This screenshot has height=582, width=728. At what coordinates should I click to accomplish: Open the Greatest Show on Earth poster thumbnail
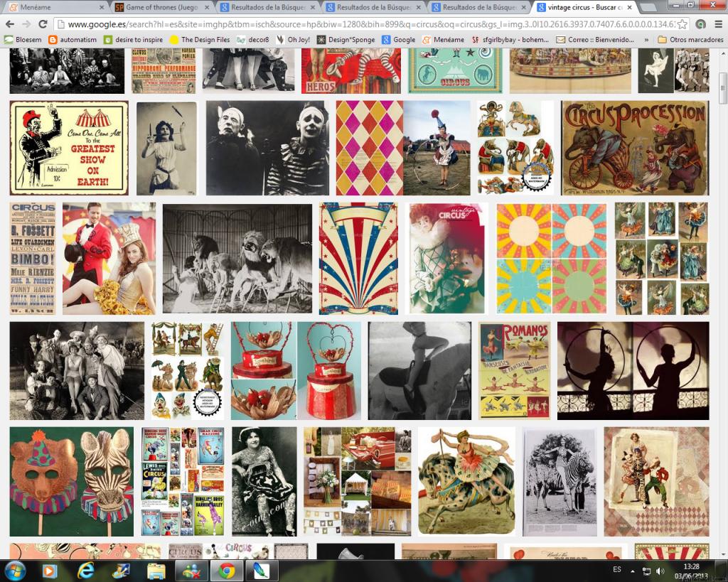click(x=69, y=148)
